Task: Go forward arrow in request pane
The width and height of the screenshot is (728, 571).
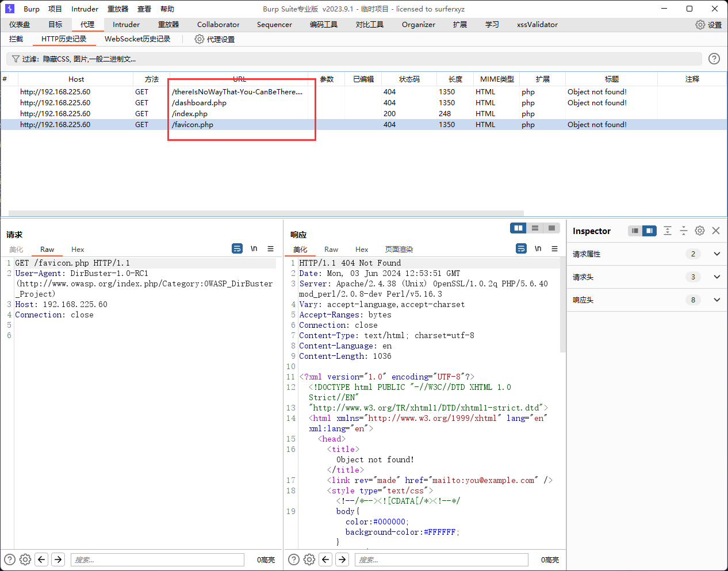Action: 58,559
